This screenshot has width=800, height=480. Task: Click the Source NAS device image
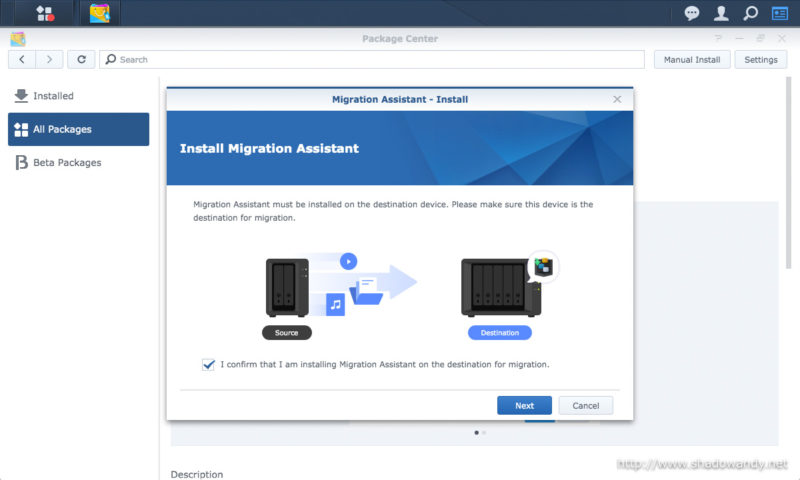pyautogui.click(x=287, y=288)
